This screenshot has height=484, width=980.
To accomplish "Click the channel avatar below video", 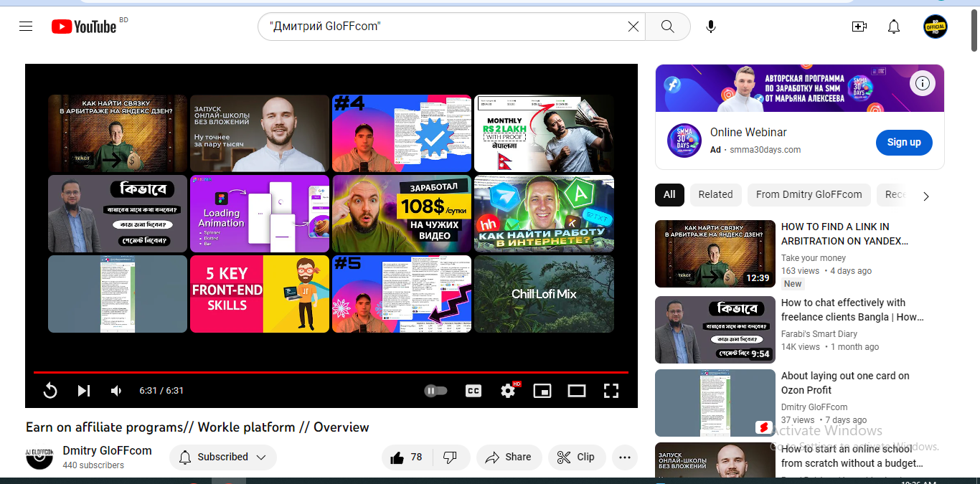I will tap(39, 457).
